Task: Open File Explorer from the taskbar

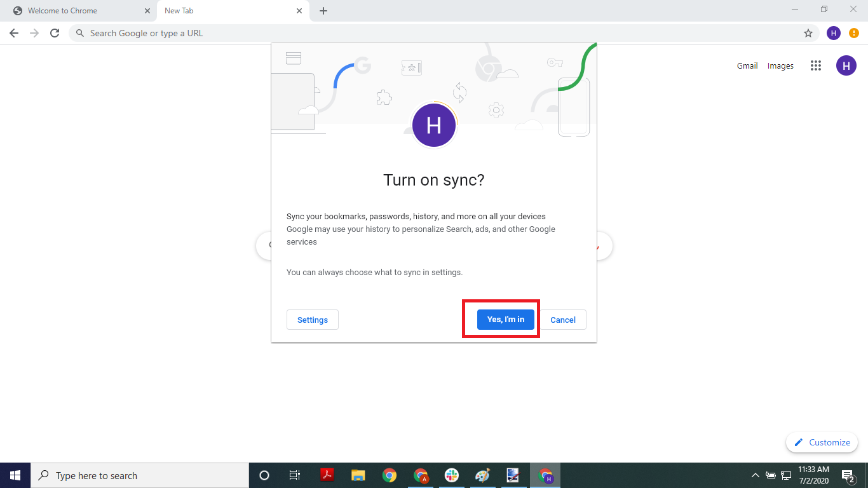Action: 358,475
